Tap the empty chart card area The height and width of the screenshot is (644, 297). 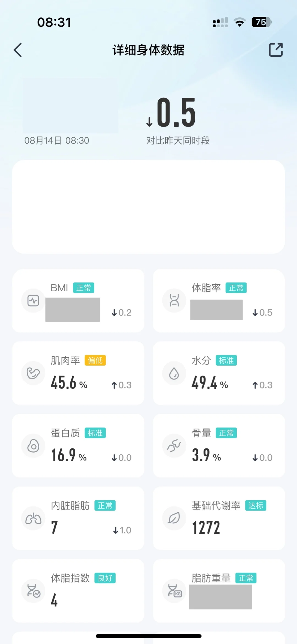coord(148,207)
